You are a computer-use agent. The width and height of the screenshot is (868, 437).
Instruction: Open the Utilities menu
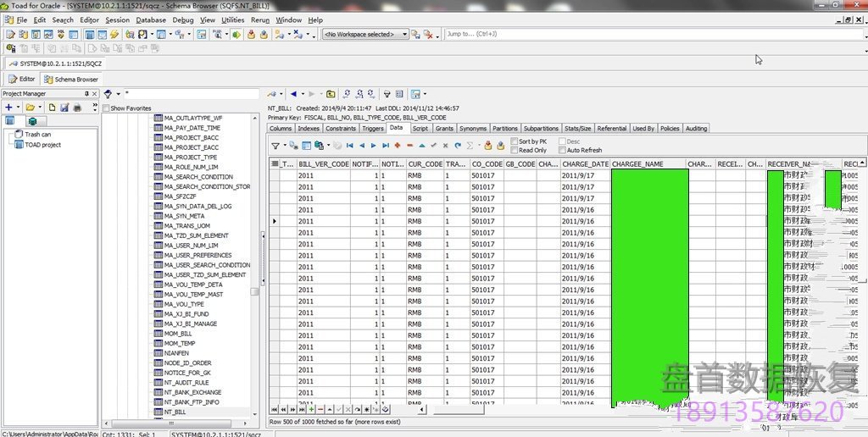tap(232, 20)
